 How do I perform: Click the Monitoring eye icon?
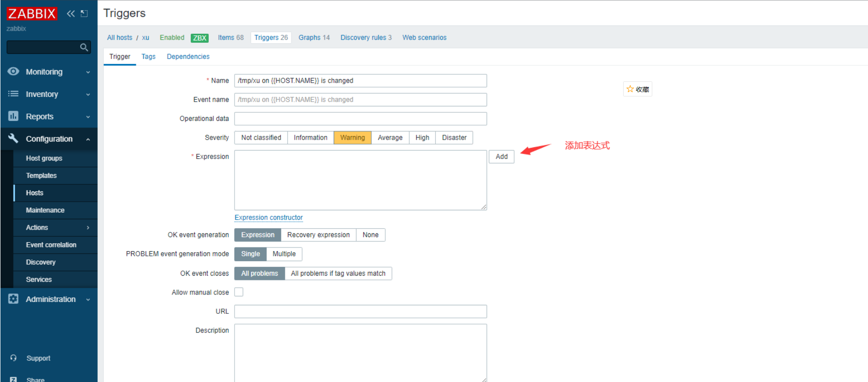pyautogui.click(x=14, y=72)
